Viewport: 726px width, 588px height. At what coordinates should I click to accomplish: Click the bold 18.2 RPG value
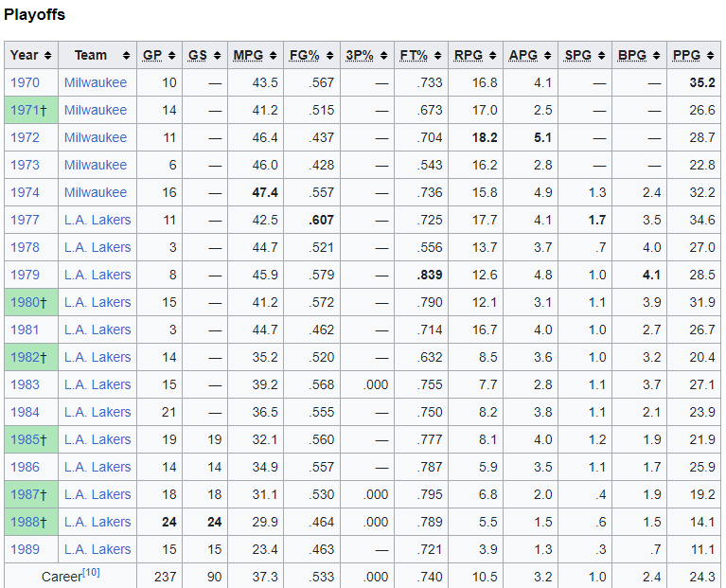coord(485,137)
